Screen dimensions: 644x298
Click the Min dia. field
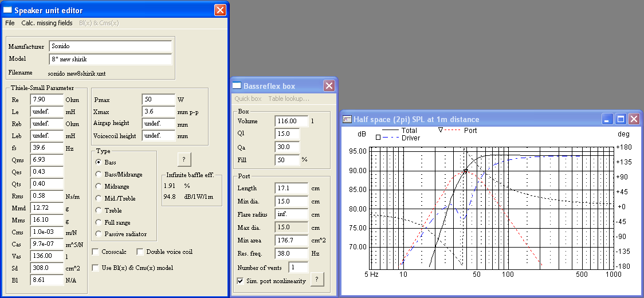point(292,201)
